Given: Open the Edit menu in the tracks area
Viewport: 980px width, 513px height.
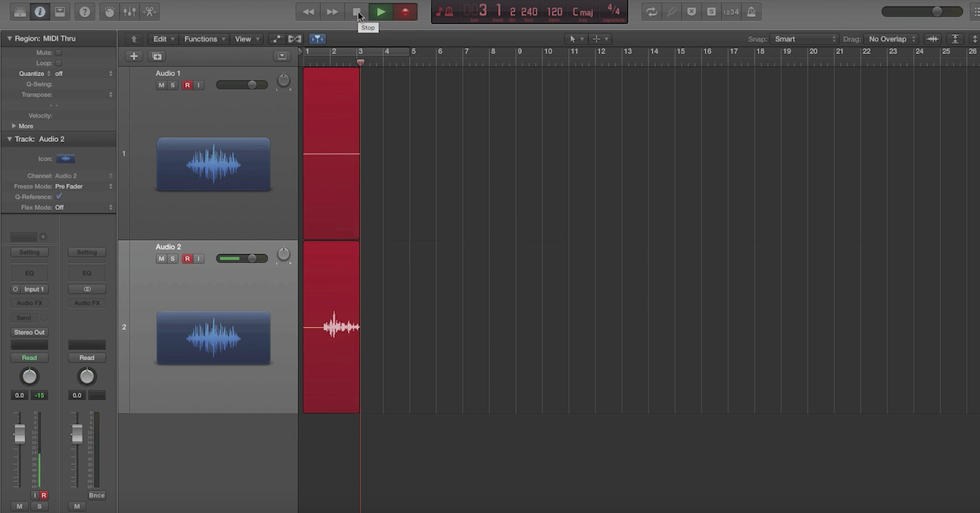Looking at the screenshot, I should coord(162,38).
